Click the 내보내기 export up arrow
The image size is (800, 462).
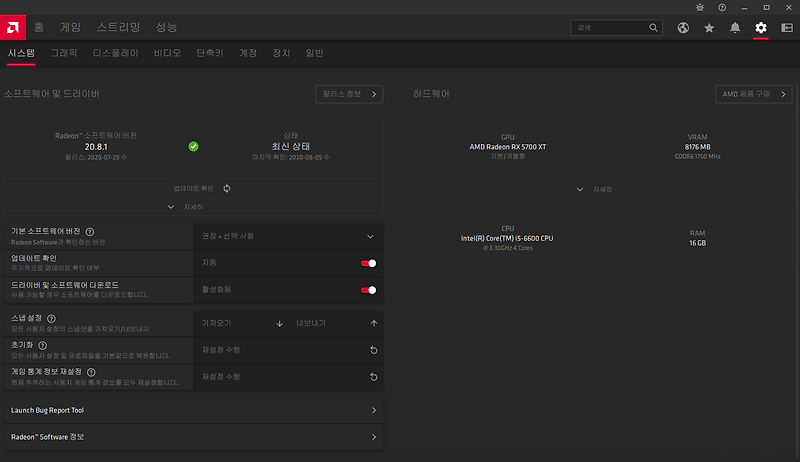[373, 323]
